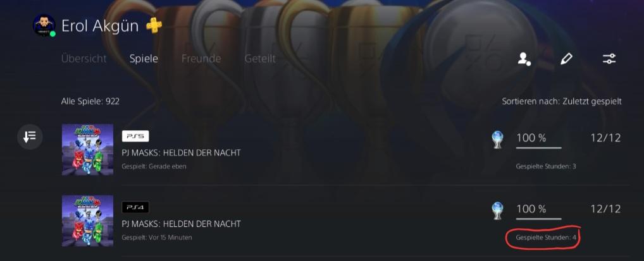The image size is (644, 261).
Task: Click the platinum trophy of PS5 game
Action: point(497,140)
